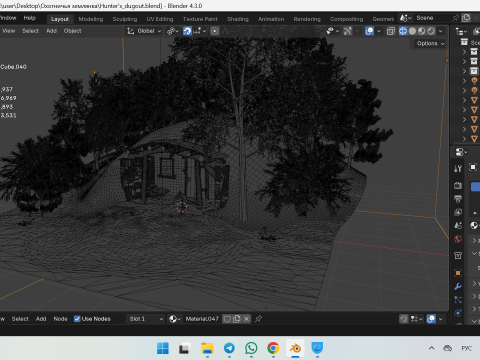Toggle 3D viewport overlays
Screen dimensions: 480x360
pyautogui.click(x=369, y=31)
